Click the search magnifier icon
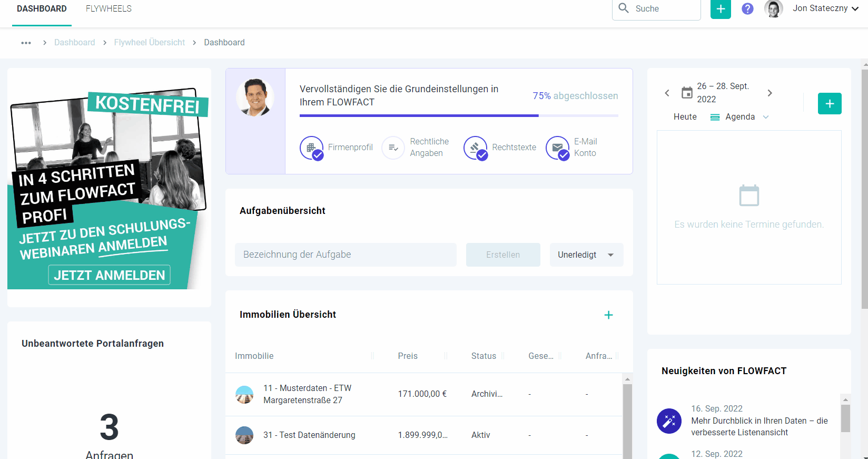Viewport: 868px width, 459px height. pos(624,8)
